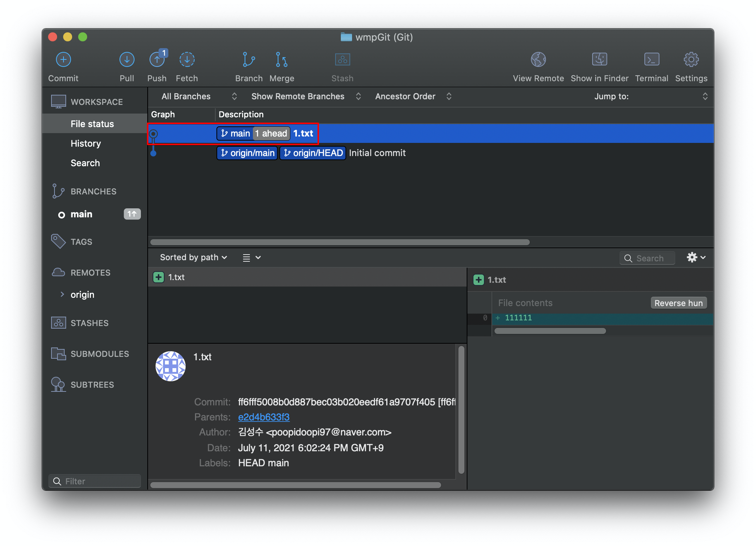Click the commit list horizontal scrollbar
This screenshot has height=546, width=756.
point(340,242)
